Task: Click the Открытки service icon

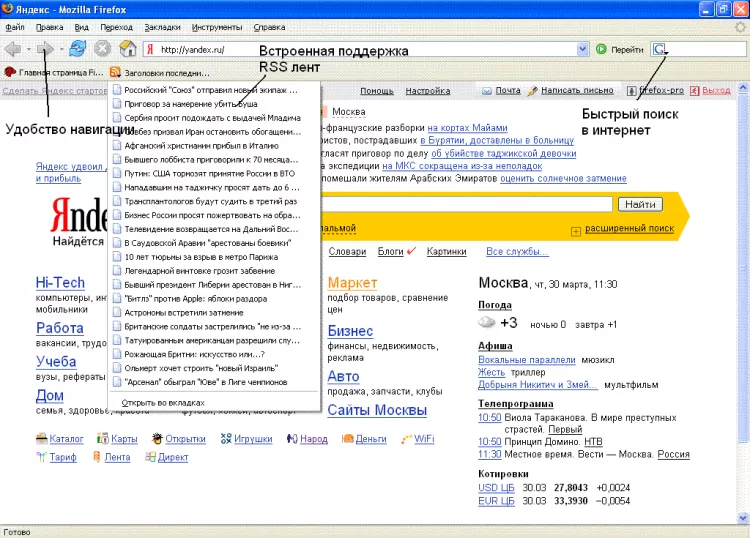Action: click(157, 439)
